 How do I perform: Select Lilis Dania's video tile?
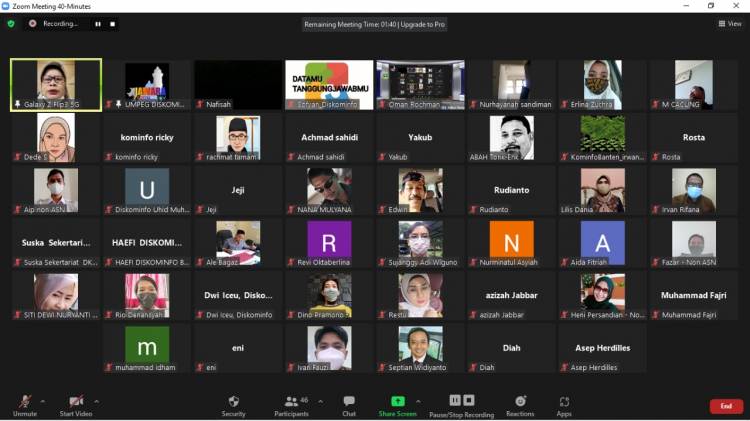tap(603, 190)
